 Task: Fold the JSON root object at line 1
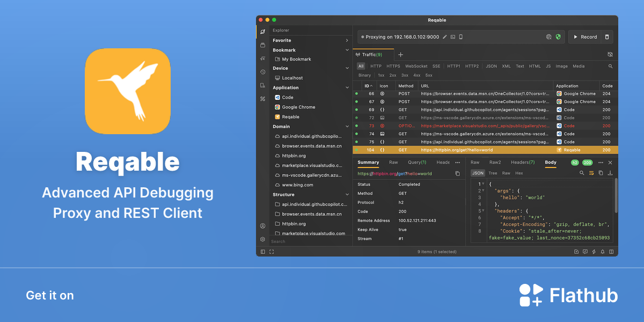point(483,184)
